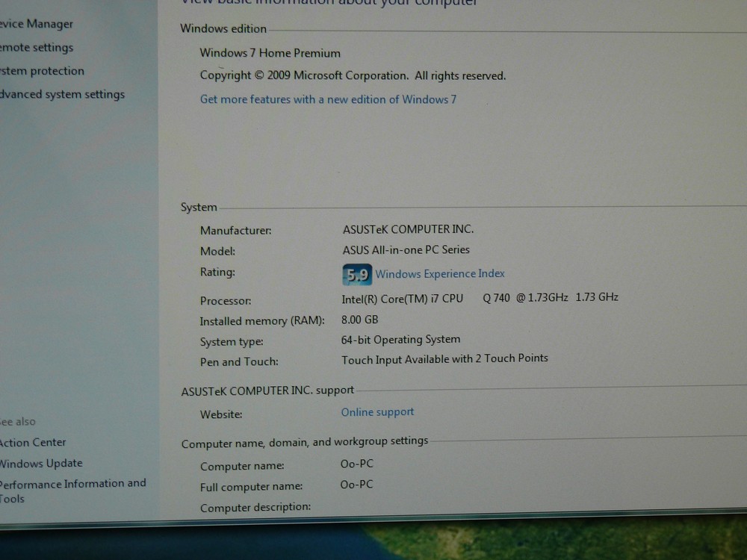Click 'Touch Input Available with 2 Touch Points'

click(444, 358)
